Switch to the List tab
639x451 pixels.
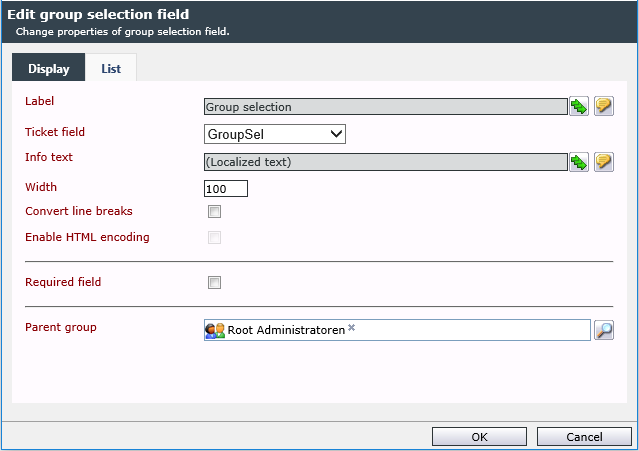(x=111, y=68)
